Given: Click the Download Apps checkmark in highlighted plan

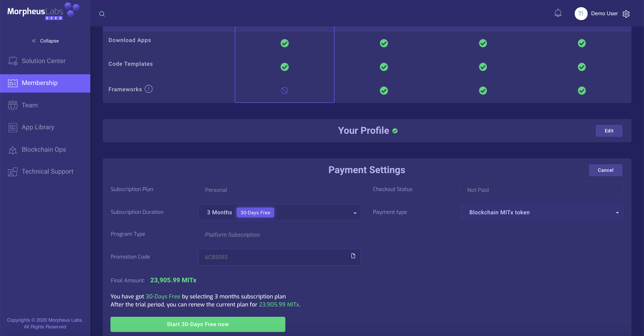Looking at the screenshot, I should 284,43.
